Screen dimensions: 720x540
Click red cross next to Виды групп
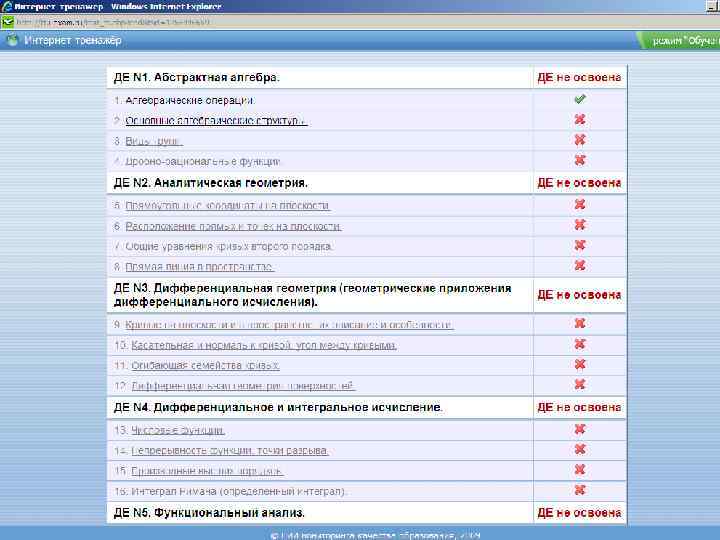[x=580, y=140]
